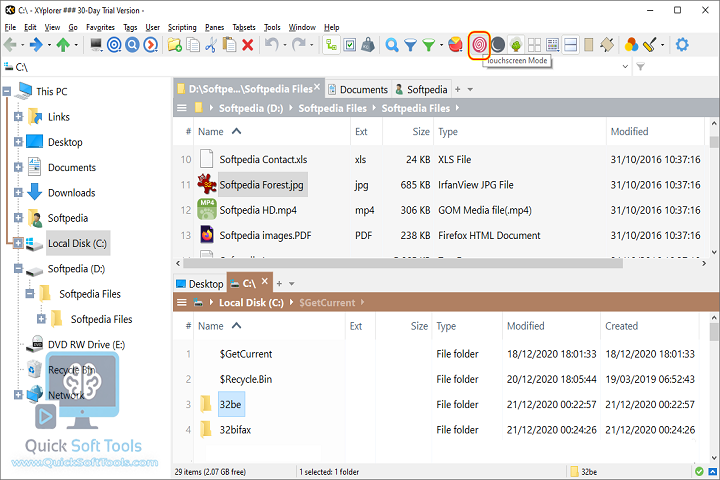Click the diamond pin toolbar icon

(607, 45)
